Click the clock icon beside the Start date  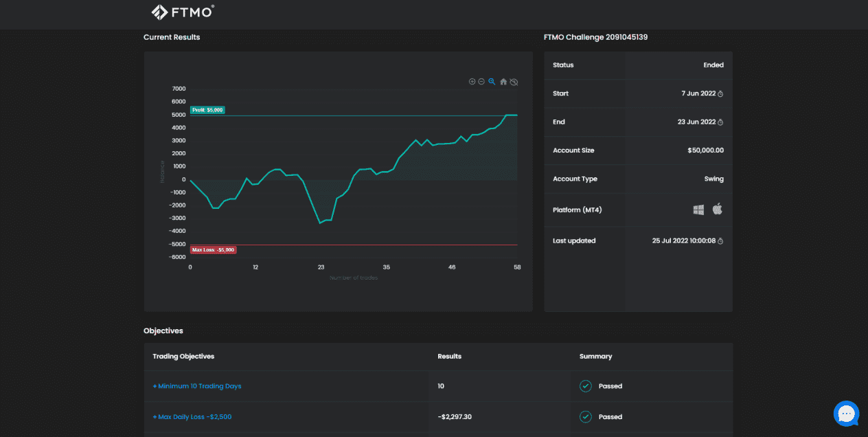(x=720, y=94)
